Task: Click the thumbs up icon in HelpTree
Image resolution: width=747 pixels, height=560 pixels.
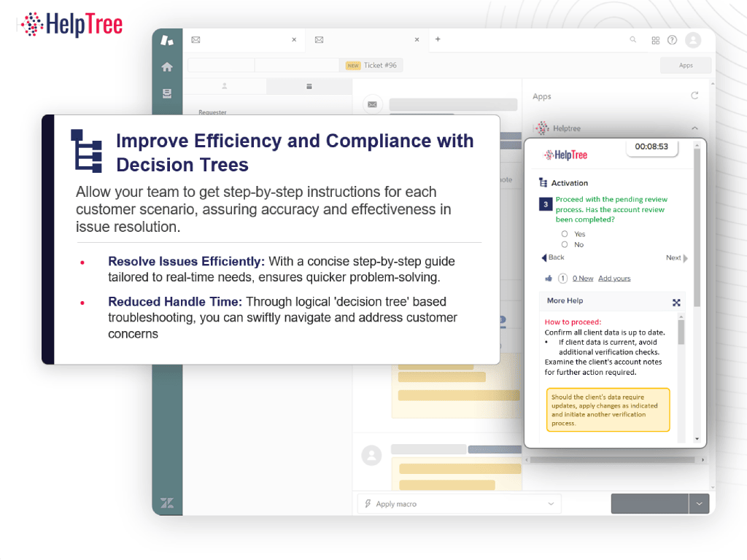Action: tap(549, 278)
